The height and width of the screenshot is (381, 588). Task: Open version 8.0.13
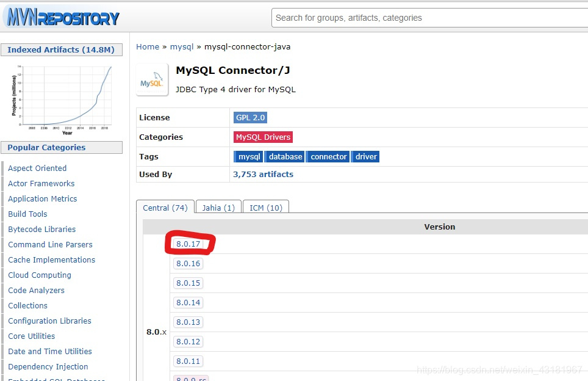tap(188, 322)
